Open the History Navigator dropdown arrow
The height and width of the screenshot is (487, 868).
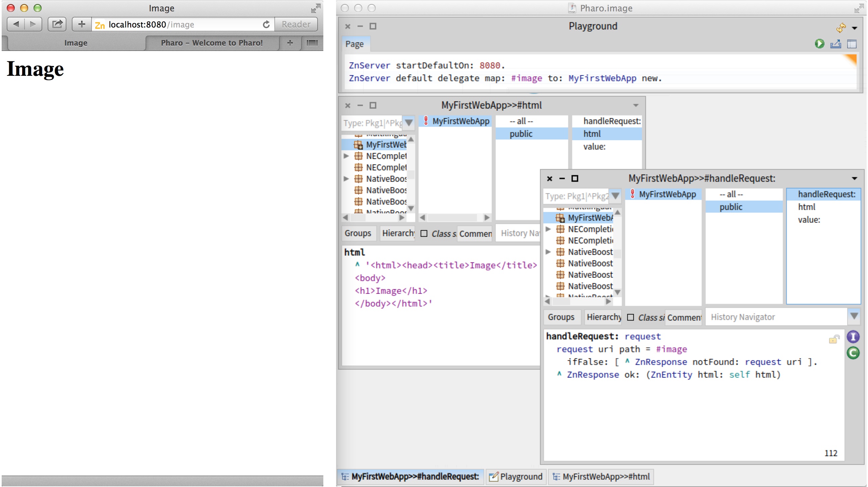854,316
